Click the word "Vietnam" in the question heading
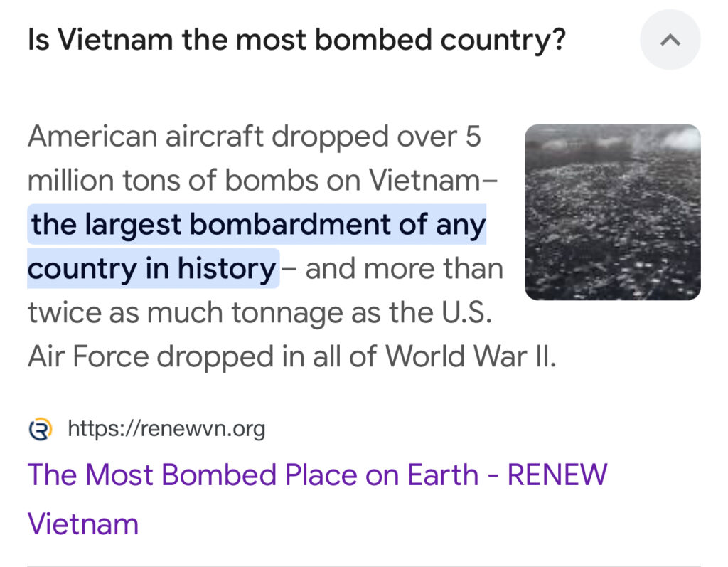The width and height of the screenshot is (728, 567). [114, 41]
